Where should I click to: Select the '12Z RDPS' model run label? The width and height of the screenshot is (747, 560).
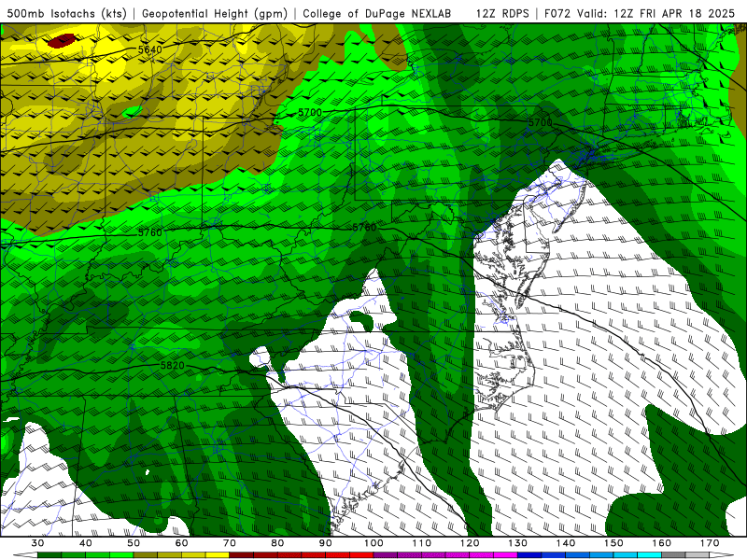502,13
